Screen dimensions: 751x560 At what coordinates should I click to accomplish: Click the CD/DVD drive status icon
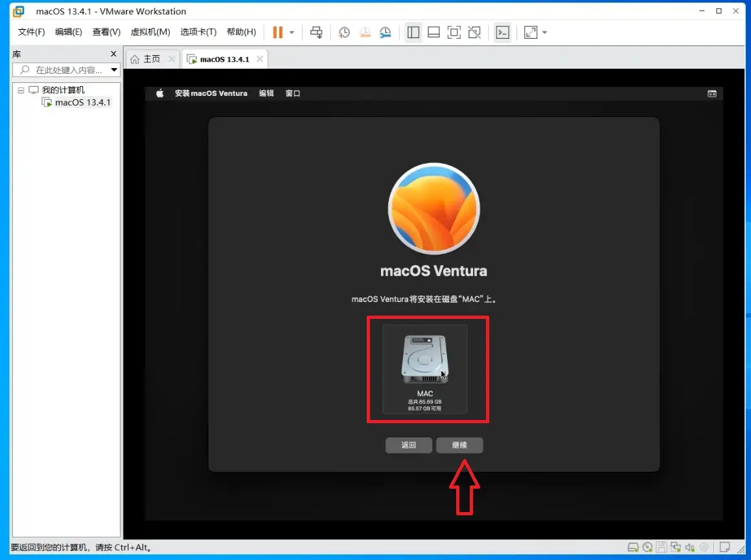647,547
